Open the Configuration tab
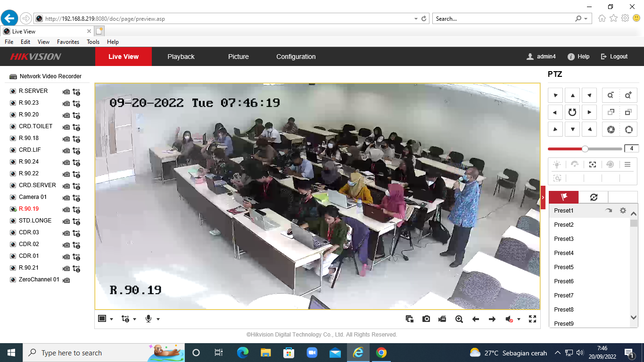This screenshot has width=644, height=362. pos(296,57)
